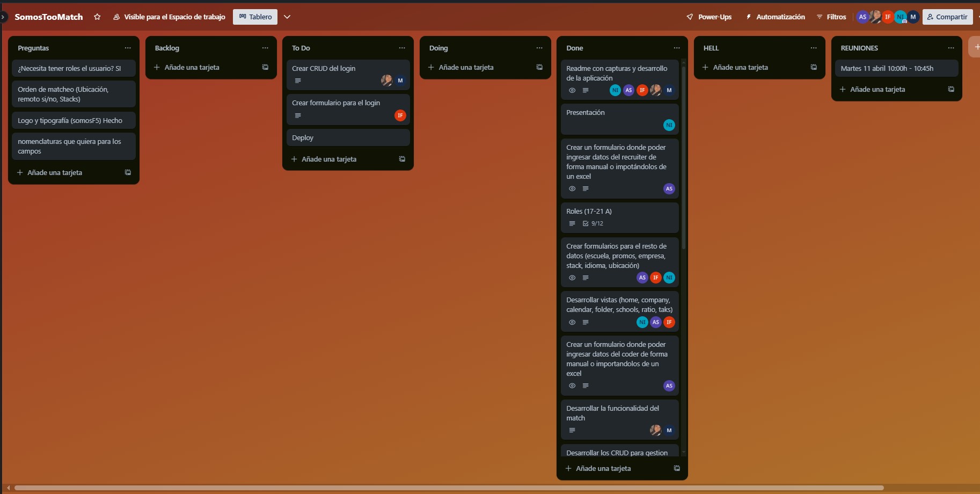Open the Filtros menu
The image size is (980, 494).
(x=831, y=17)
